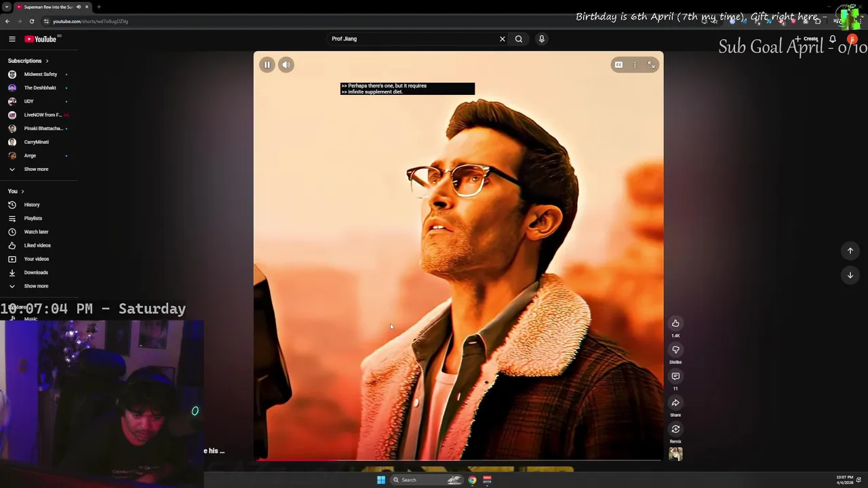Viewport: 868px width, 488px height.
Task: Dislike this Short
Action: pyautogui.click(x=675, y=350)
